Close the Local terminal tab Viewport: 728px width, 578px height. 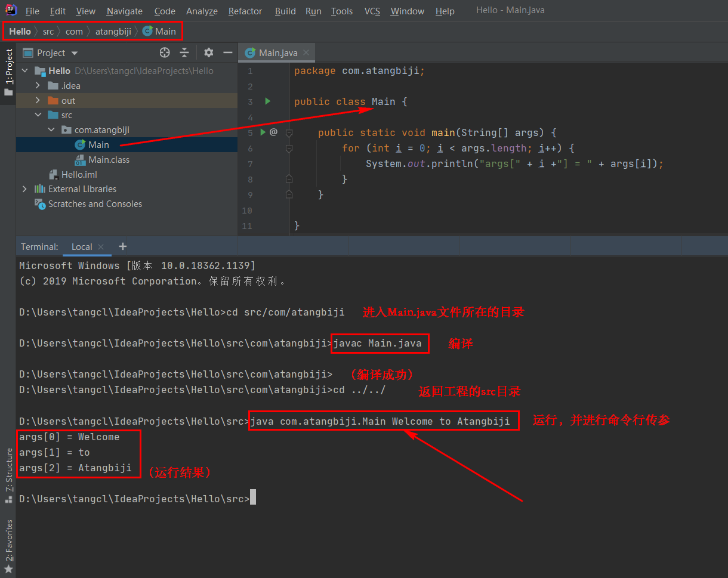(101, 247)
